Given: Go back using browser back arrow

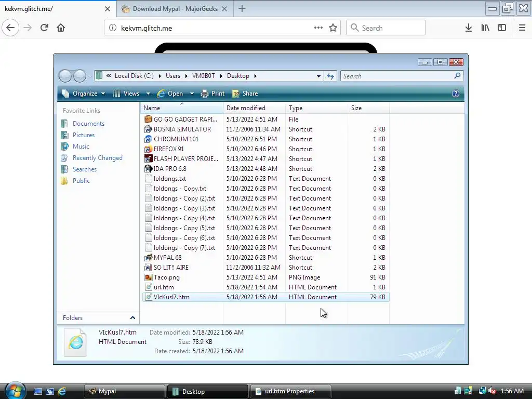Looking at the screenshot, I should [10, 28].
